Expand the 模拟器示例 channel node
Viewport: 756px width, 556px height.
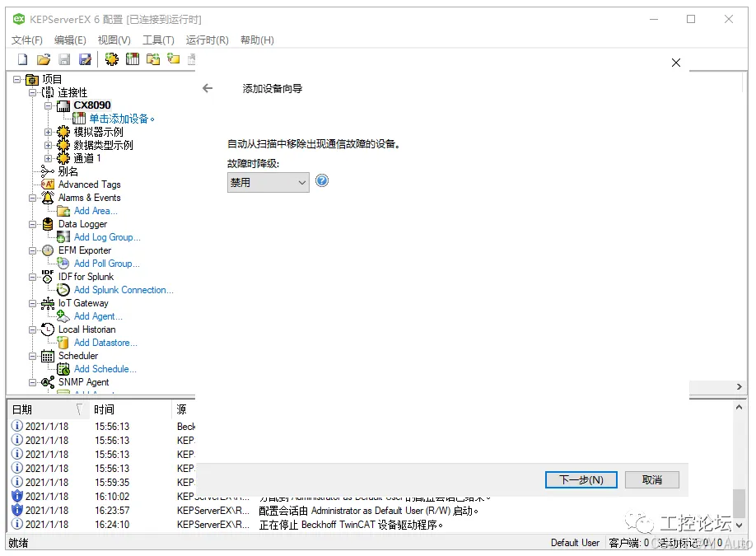pyautogui.click(x=48, y=132)
